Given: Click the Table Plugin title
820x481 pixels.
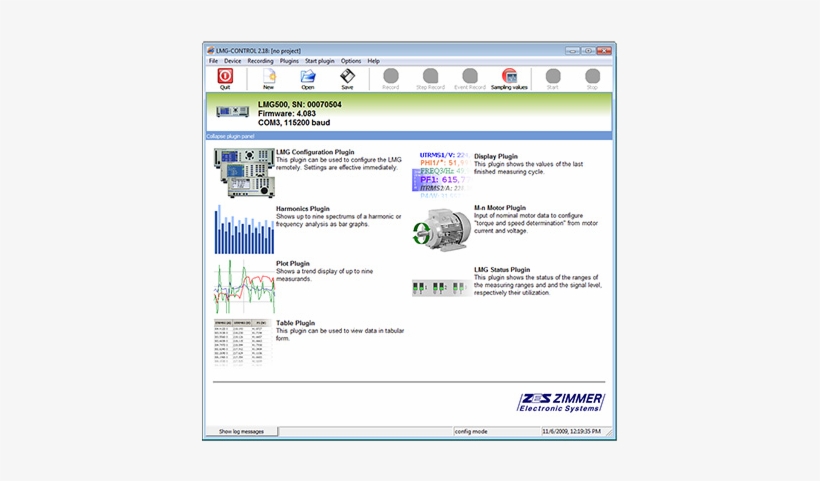Looking at the screenshot, I should (x=295, y=323).
